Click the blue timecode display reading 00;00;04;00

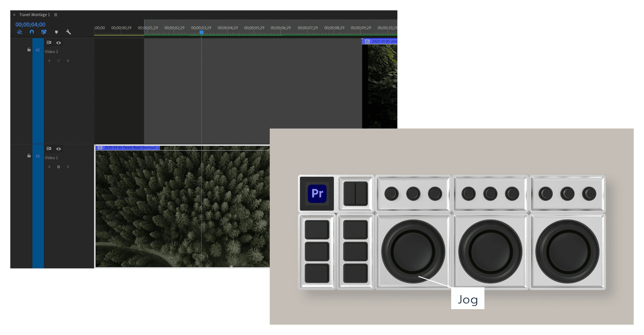coord(30,24)
